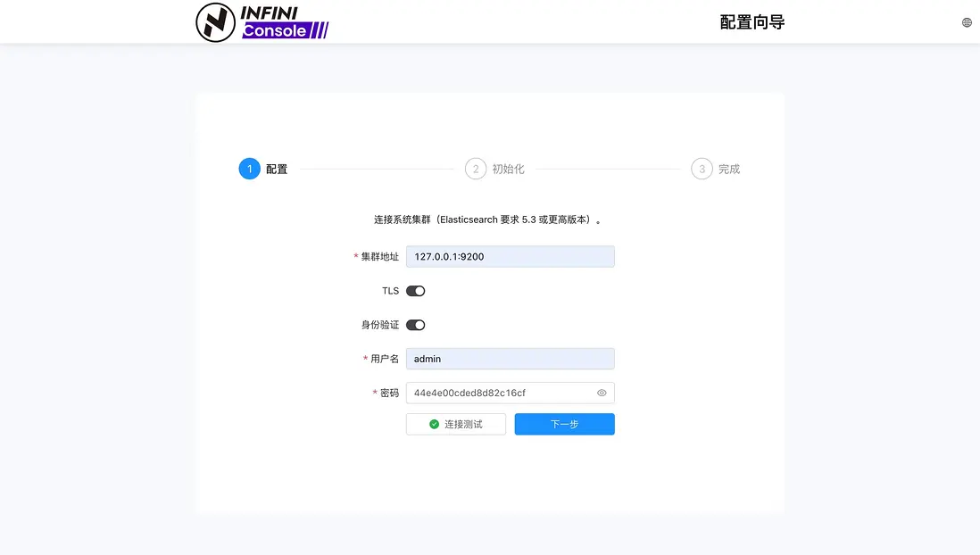Click the eye icon to reveal the password
980x555 pixels.
pyautogui.click(x=602, y=393)
